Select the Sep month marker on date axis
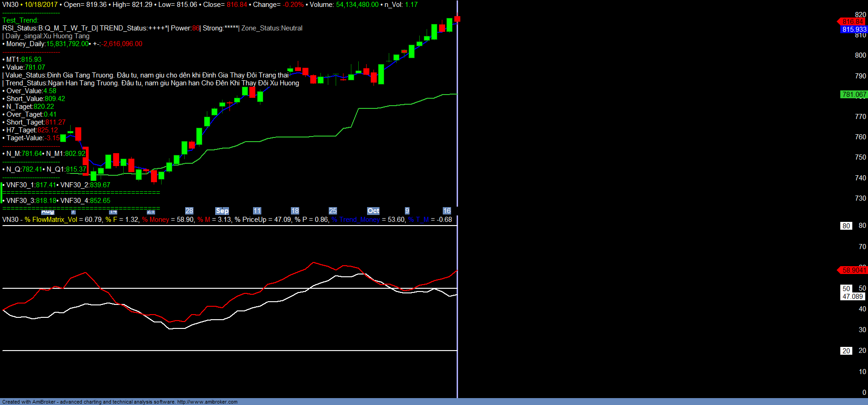The image size is (868, 405). [222, 211]
